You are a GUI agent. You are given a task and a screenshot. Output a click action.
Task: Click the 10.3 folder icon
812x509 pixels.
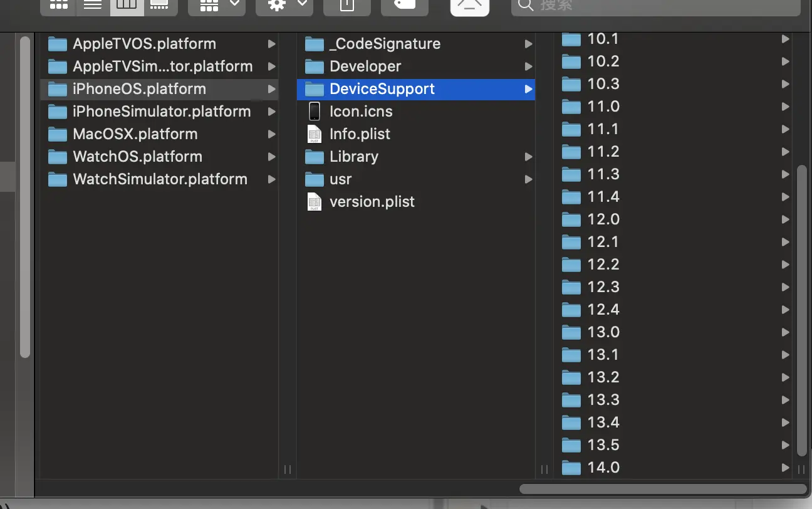coord(571,84)
